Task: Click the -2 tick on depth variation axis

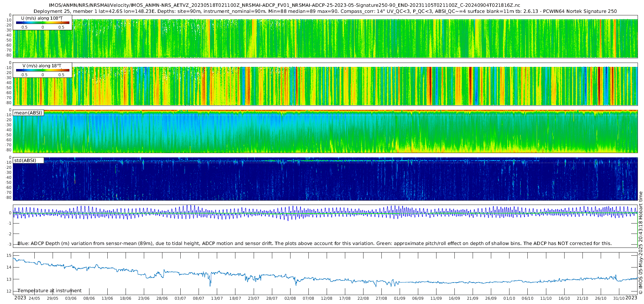Action: click(x=9, y=234)
